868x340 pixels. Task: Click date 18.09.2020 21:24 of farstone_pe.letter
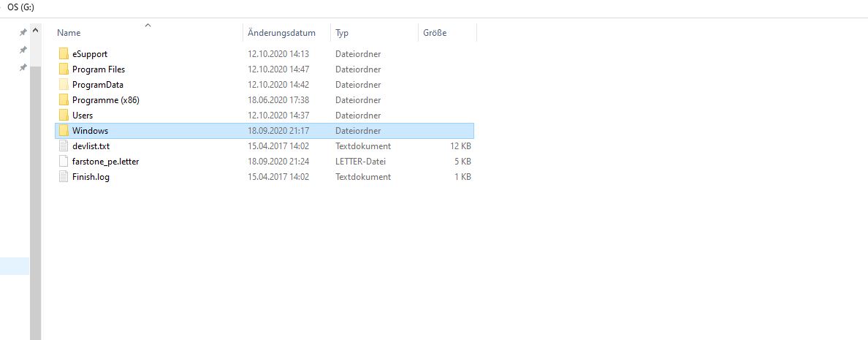pyautogui.click(x=278, y=162)
